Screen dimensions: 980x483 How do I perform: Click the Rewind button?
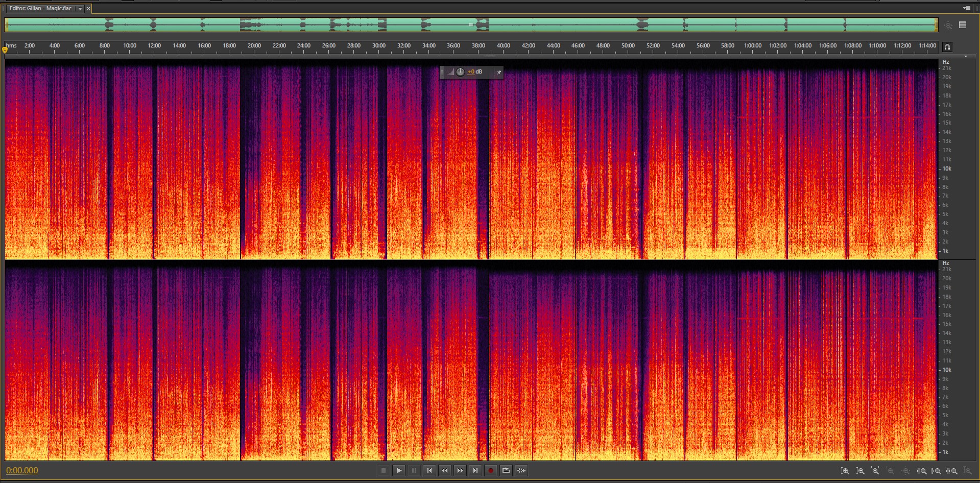click(445, 471)
